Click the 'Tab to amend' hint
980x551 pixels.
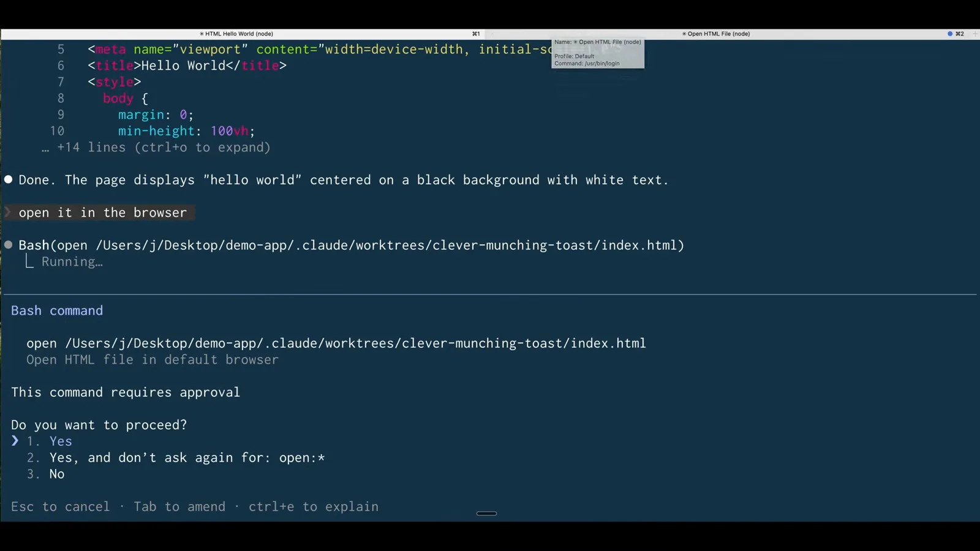click(179, 507)
